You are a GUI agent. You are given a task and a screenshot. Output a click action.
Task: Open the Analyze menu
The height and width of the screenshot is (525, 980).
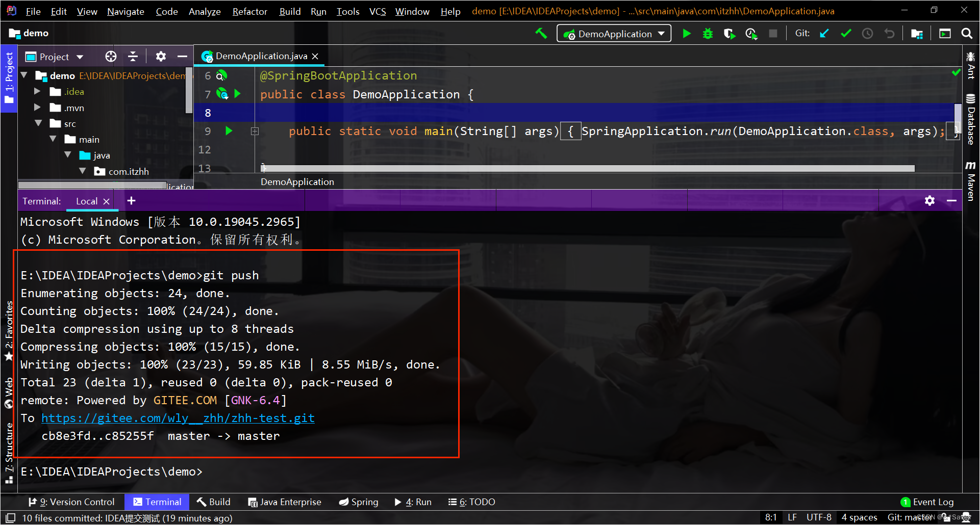[x=205, y=11]
